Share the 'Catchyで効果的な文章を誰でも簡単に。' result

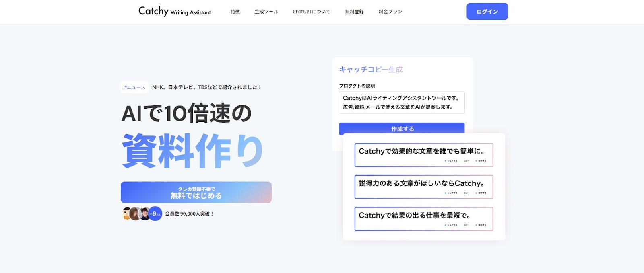(451, 161)
